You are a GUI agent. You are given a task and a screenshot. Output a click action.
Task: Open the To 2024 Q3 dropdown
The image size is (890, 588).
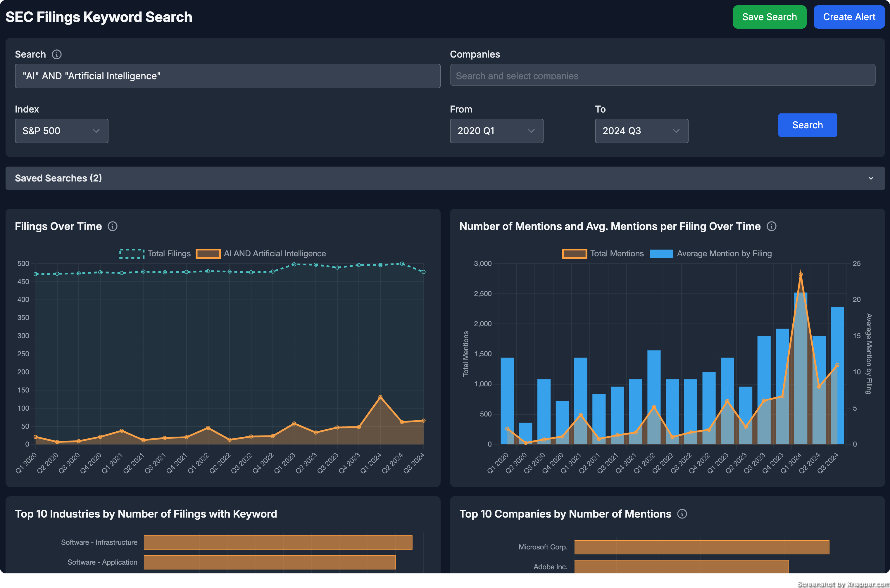(641, 131)
